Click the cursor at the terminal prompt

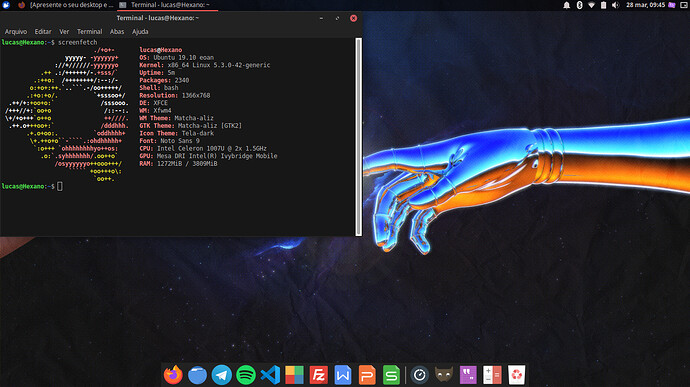[x=60, y=186]
